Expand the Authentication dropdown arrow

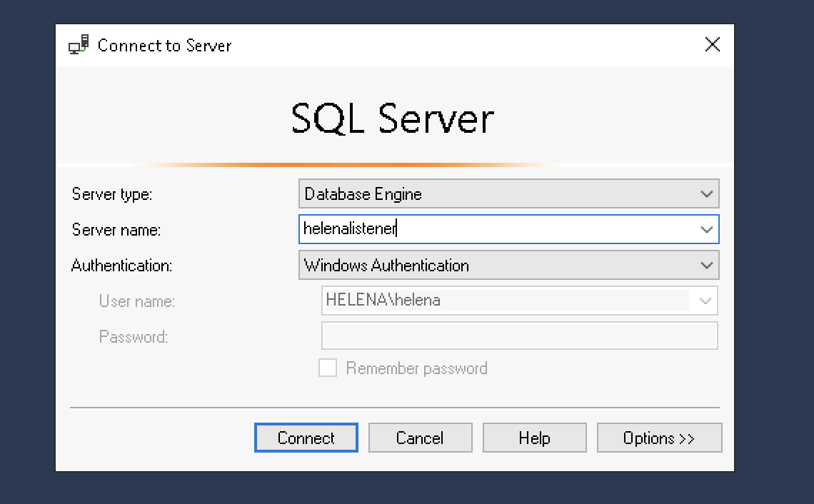coord(706,266)
